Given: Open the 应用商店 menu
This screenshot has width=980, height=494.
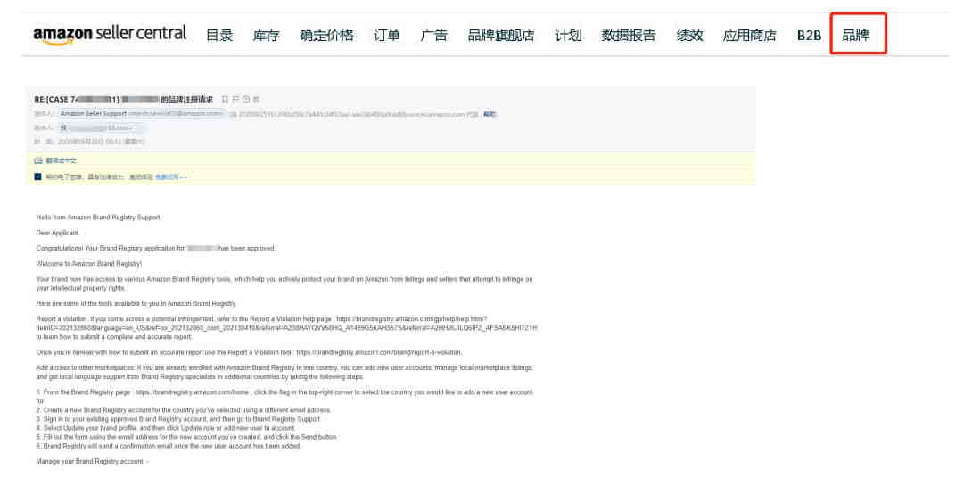Looking at the screenshot, I should 749,36.
